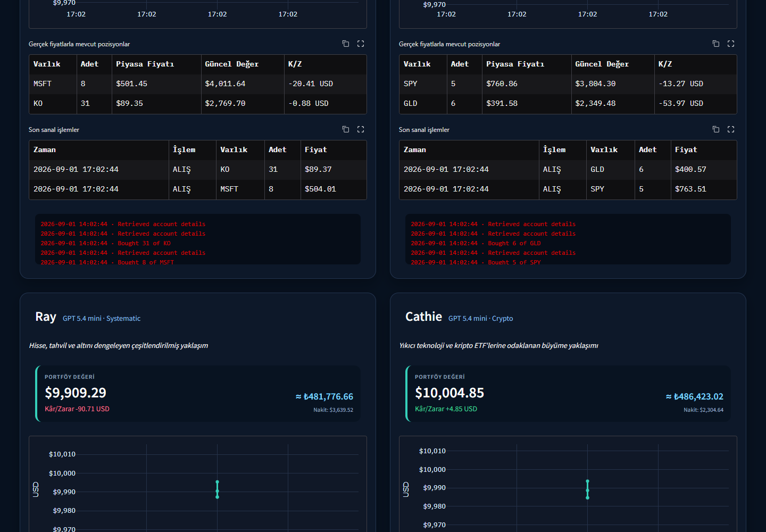Screen dimensions: 766x532
Task: Maximize the trades table showing KO and MSFT buys
Action: (361, 129)
